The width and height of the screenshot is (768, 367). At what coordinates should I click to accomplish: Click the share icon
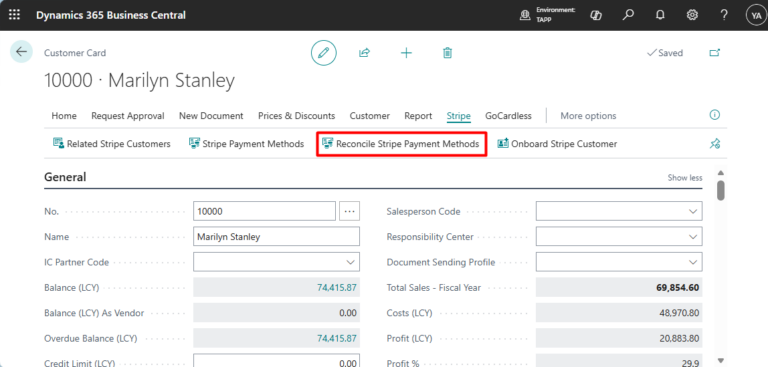point(364,53)
